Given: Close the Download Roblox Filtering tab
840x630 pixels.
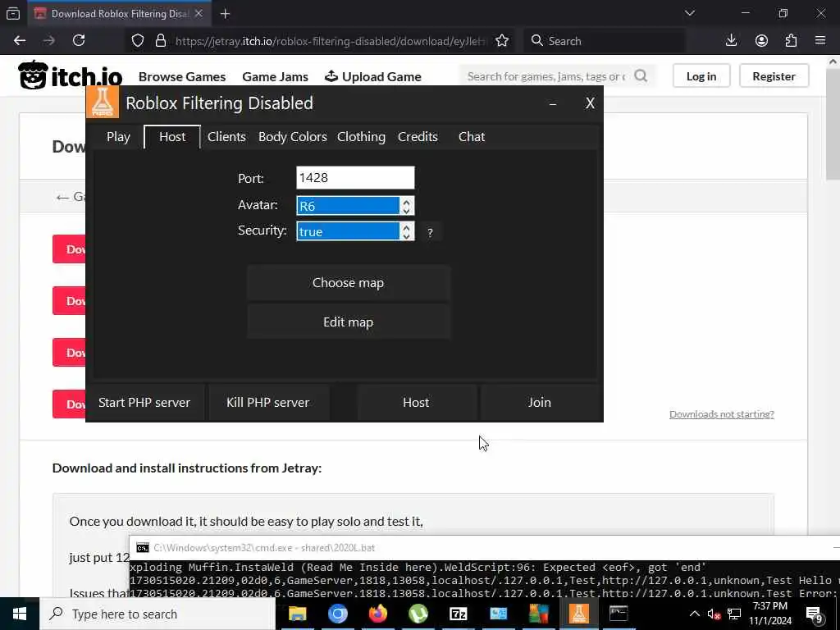Looking at the screenshot, I should click(199, 14).
